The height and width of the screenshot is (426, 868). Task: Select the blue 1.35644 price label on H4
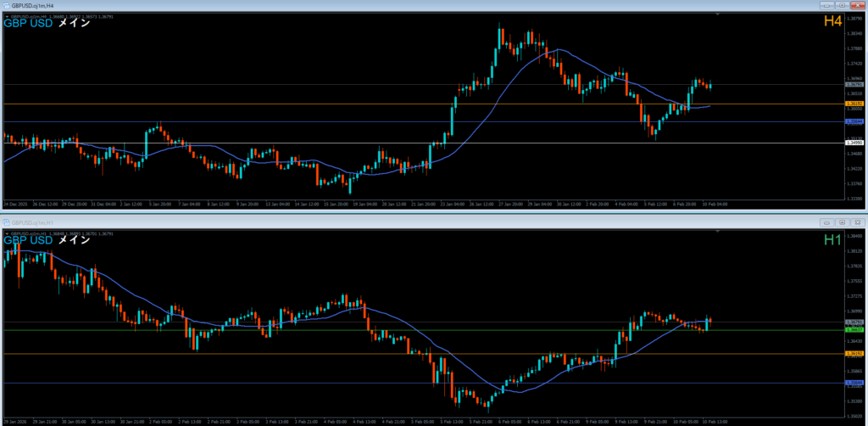click(854, 121)
